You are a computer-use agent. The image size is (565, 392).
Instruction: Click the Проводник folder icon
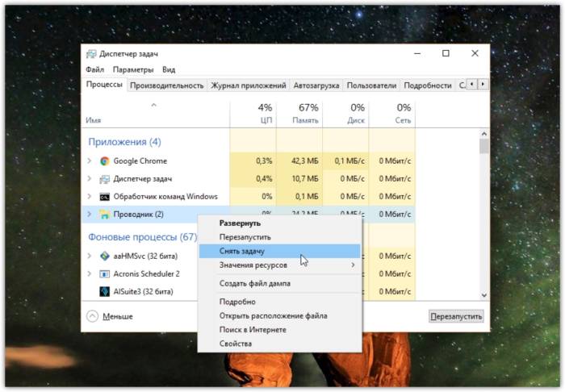coord(104,215)
